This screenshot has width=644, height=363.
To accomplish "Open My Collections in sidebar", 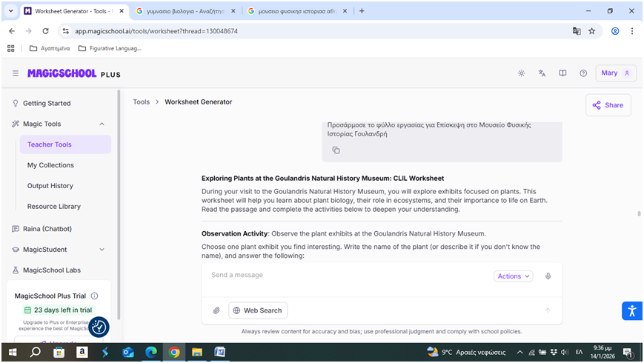I will coord(50,165).
